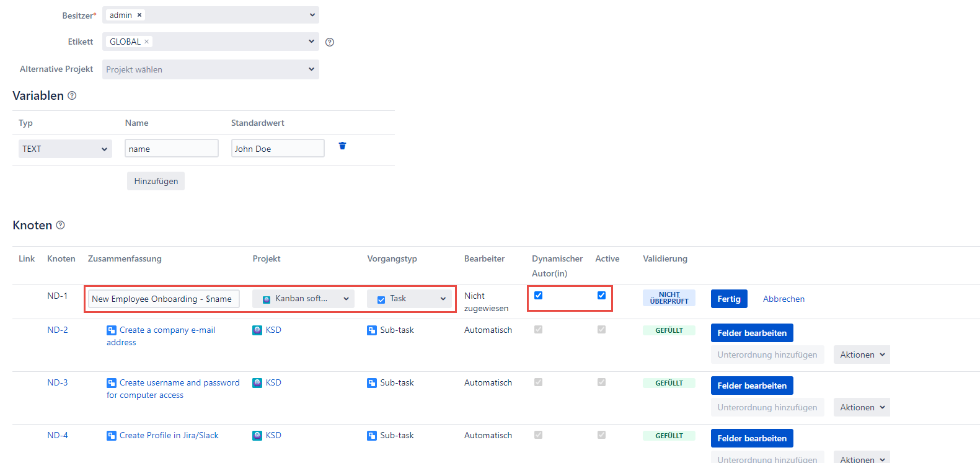Open Vorgangstyp dropdown showing Task
The height and width of the screenshot is (463, 980).
[x=410, y=299]
